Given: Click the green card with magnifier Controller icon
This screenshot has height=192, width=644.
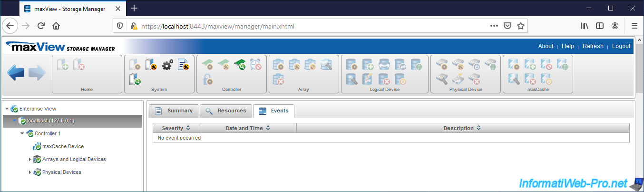Looking at the screenshot, I should [239, 65].
